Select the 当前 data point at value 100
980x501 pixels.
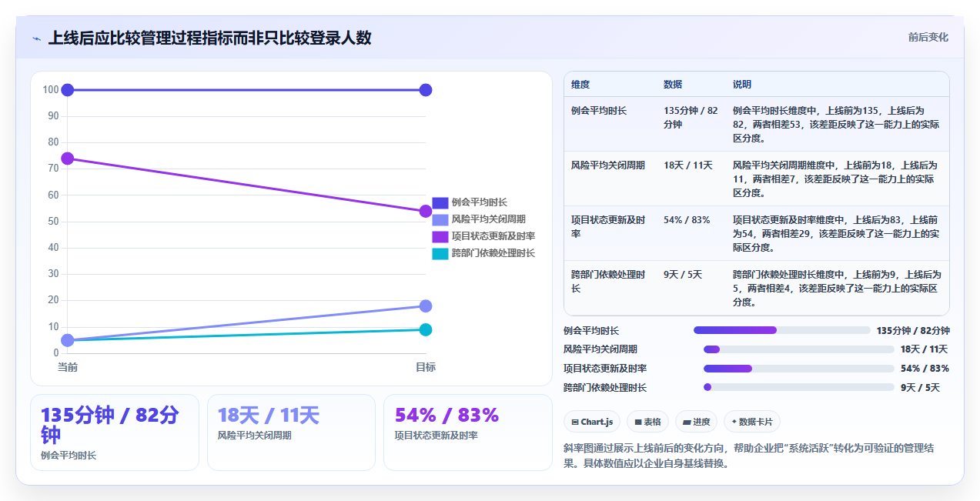pos(67,90)
